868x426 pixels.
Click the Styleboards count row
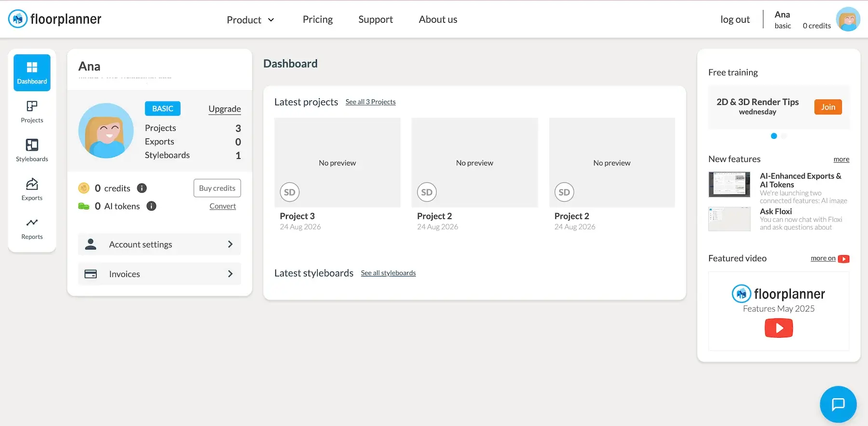[193, 155]
